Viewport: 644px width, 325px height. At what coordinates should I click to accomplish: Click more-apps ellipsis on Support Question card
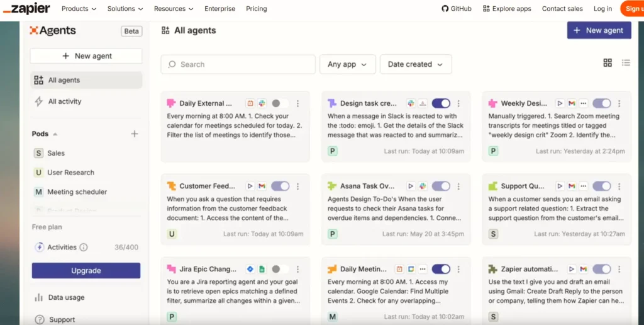[x=584, y=186]
